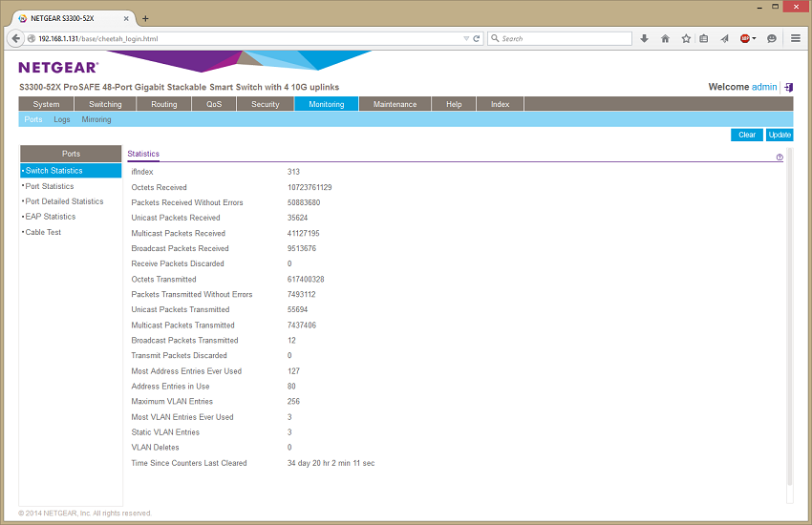Select the Octets Received value 10723761129
The image size is (812, 525).
[310, 187]
